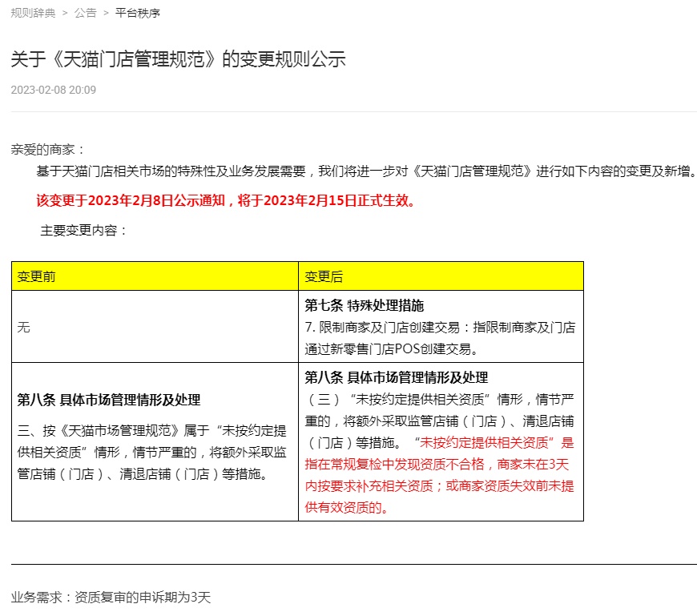
Task: Click the 无 cell in the table
Action: [23, 327]
